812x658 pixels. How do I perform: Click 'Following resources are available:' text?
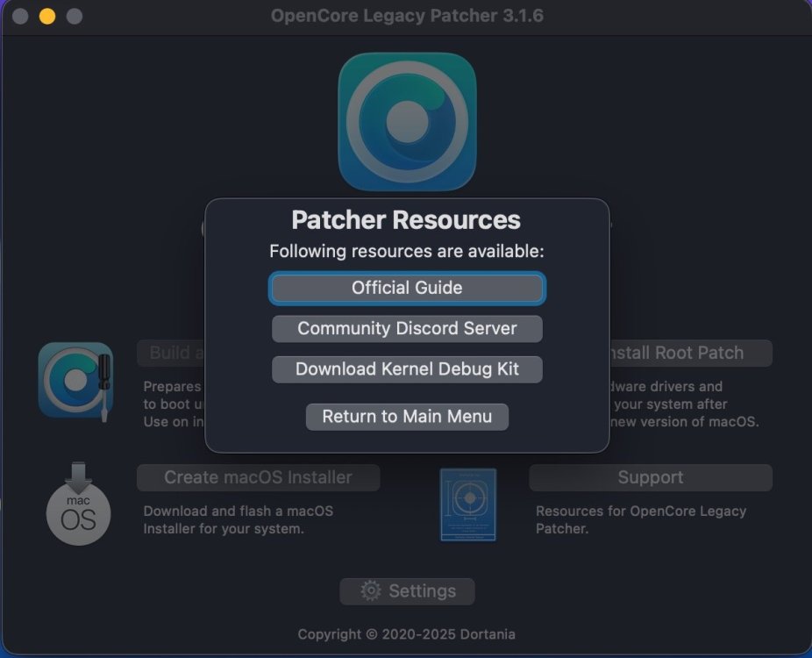coord(407,251)
